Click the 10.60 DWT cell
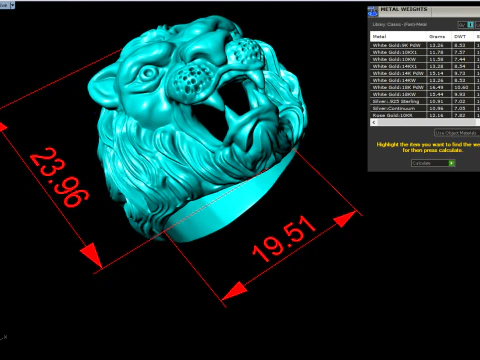Viewport: 480px width, 360px height. (x=462, y=87)
